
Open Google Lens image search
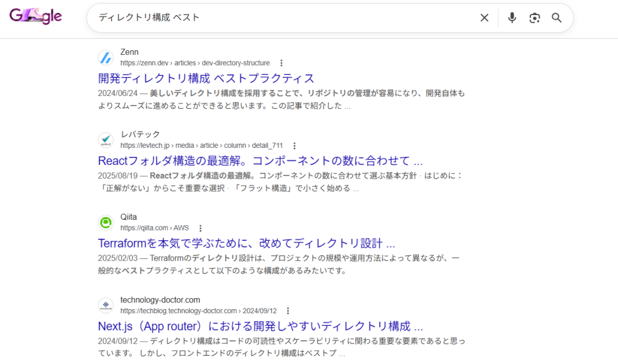point(534,18)
